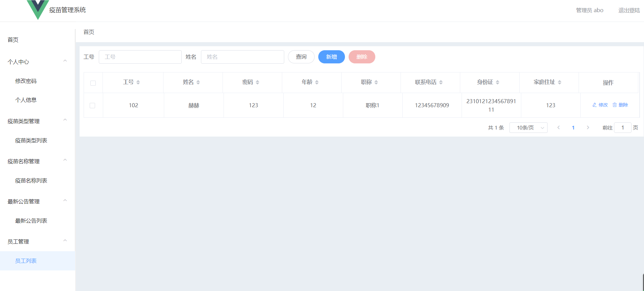Click the 疫苗管理系统 title text
644x291 pixels.
(x=67, y=10)
